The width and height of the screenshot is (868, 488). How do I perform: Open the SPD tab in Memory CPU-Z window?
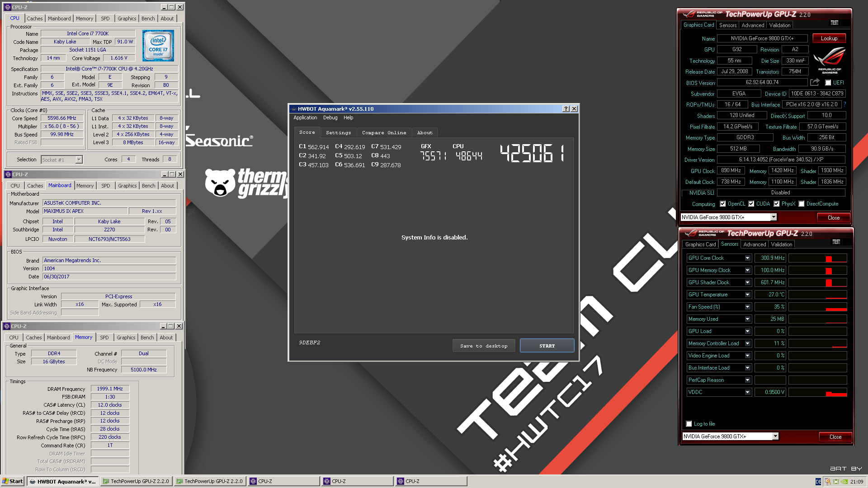pos(104,338)
